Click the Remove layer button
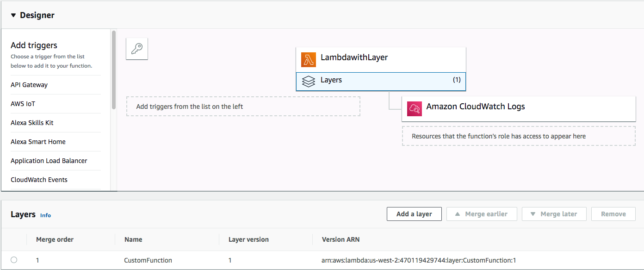Viewport: 644px width, 270px height. coord(613,214)
